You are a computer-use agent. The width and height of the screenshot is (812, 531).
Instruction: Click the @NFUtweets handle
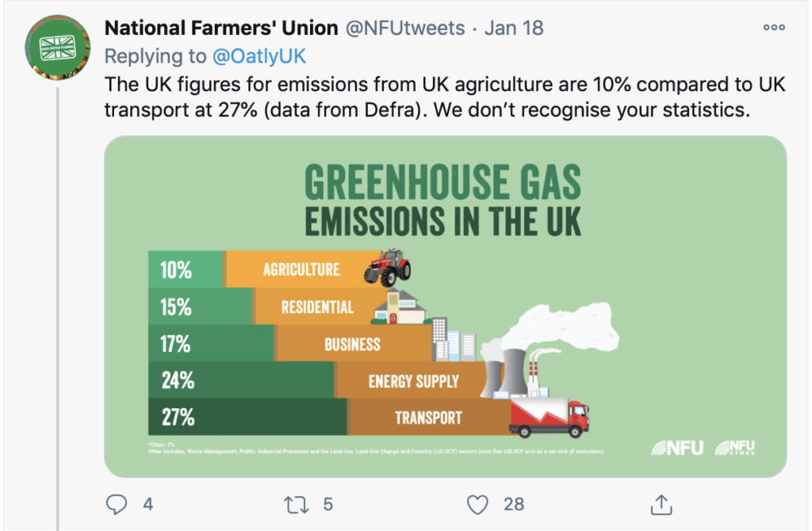click(404, 28)
